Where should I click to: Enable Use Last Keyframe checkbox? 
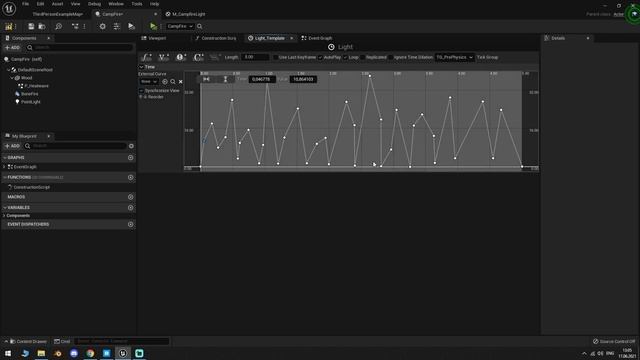pyautogui.click(x=276, y=58)
